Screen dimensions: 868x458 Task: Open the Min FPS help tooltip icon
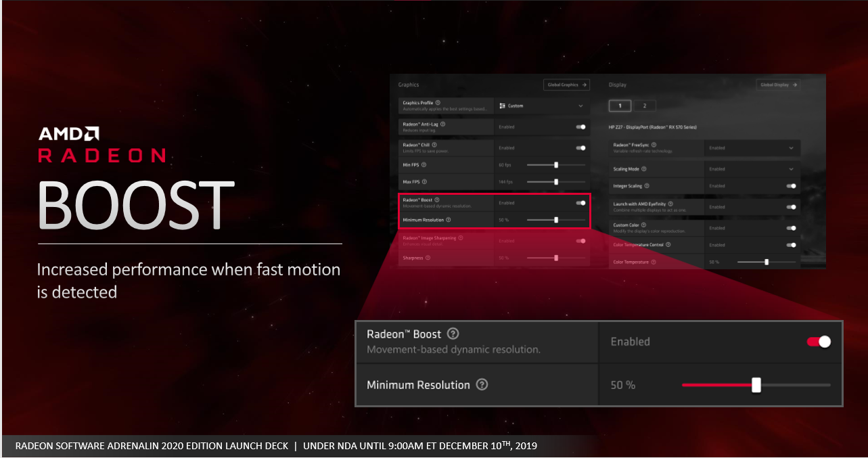(x=424, y=164)
